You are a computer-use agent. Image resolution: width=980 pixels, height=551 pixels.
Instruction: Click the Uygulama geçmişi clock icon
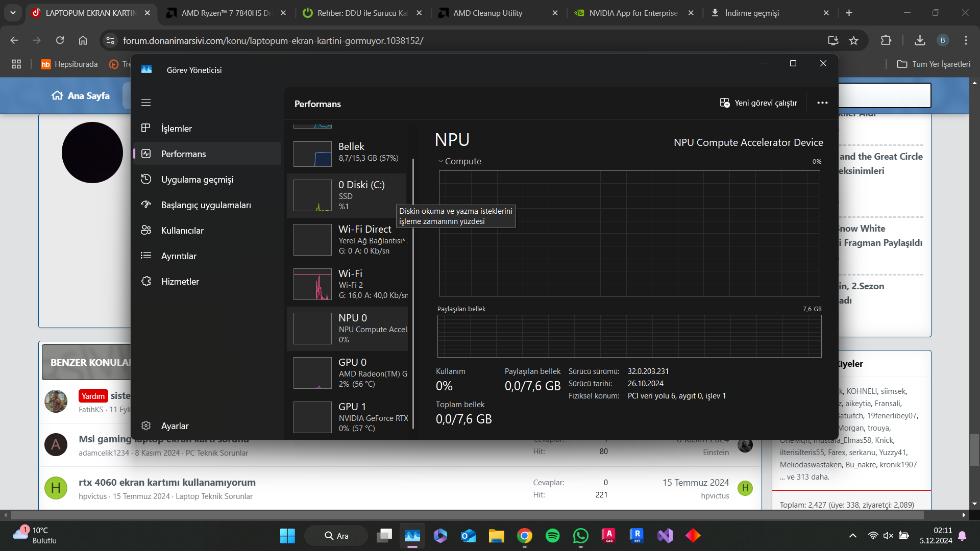(146, 179)
